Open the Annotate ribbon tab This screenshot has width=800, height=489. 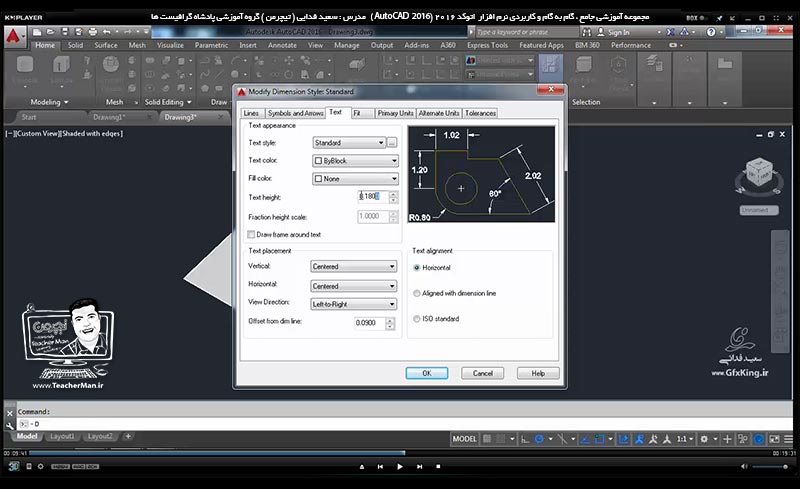point(282,45)
